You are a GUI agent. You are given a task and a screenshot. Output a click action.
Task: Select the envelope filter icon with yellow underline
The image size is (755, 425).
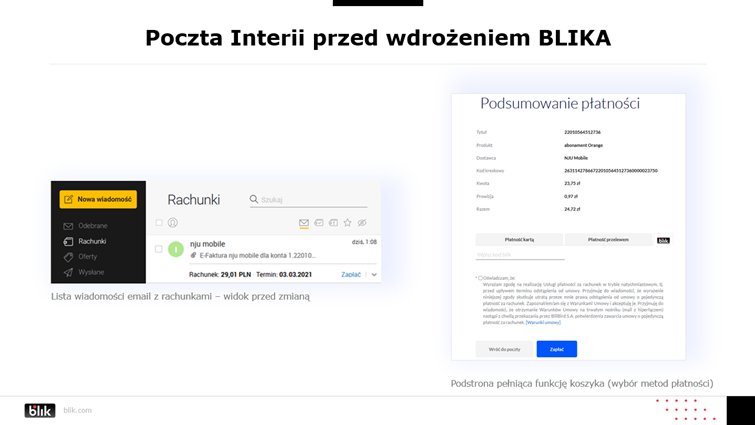304,223
